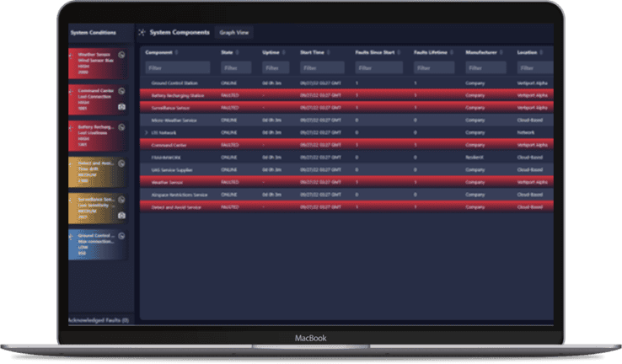Sort by the State column icon
This screenshot has width=622, height=364.
(x=237, y=52)
